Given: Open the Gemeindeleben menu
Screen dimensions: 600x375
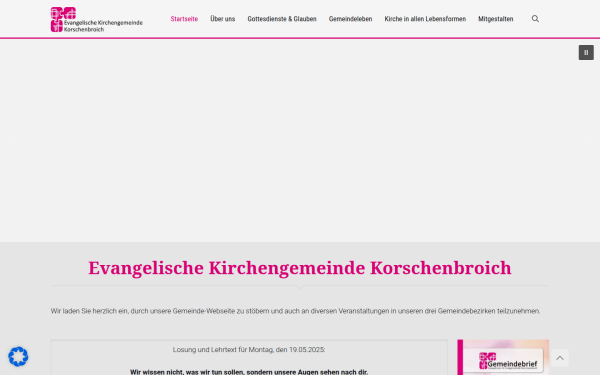Looking at the screenshot, I should (x=351, y=19).
